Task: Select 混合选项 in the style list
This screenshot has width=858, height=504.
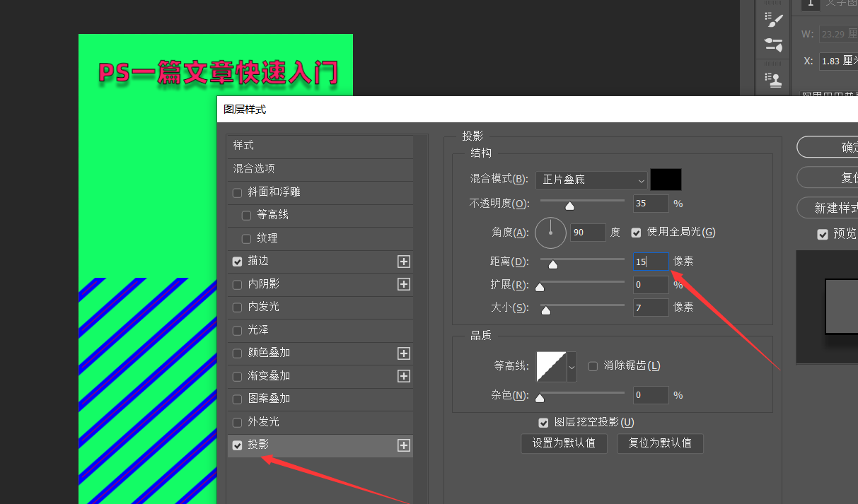Action: click(320, 169)
